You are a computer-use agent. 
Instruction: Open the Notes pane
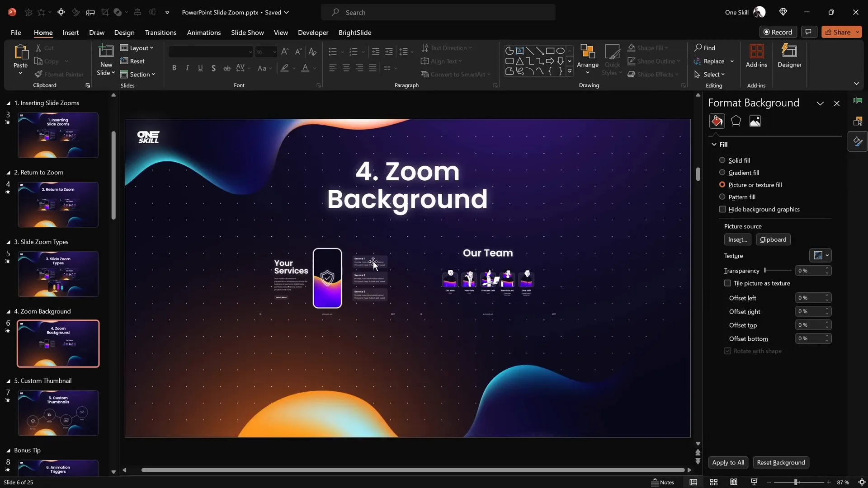[663, 482]
